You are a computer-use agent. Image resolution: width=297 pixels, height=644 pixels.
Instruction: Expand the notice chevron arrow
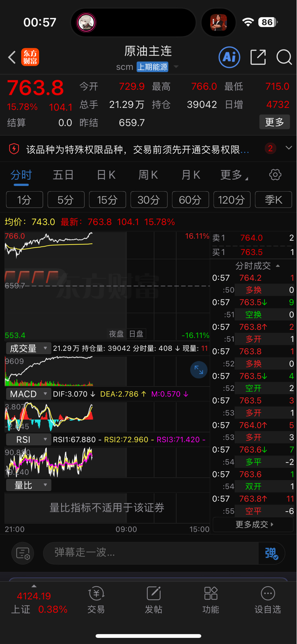(289, 148)
